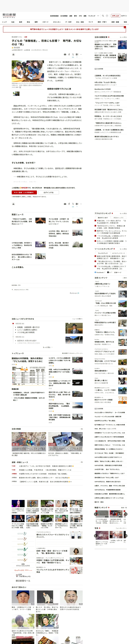Click the ログインする button
The image size is (129, 644).
pyautogui.click(x=48, y=192)
